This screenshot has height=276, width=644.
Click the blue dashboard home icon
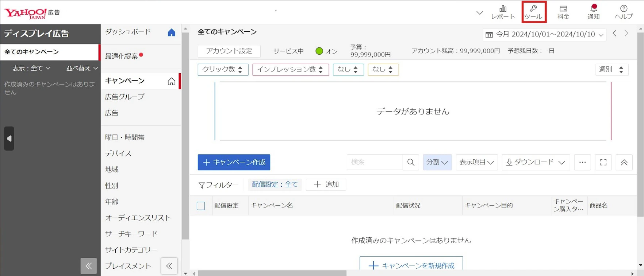172,32
